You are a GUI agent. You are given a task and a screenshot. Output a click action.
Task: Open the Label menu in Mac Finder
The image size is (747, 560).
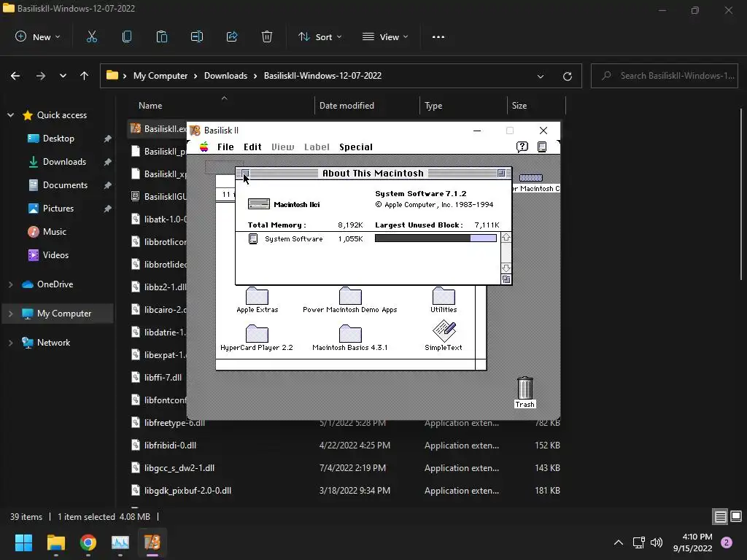317,147
